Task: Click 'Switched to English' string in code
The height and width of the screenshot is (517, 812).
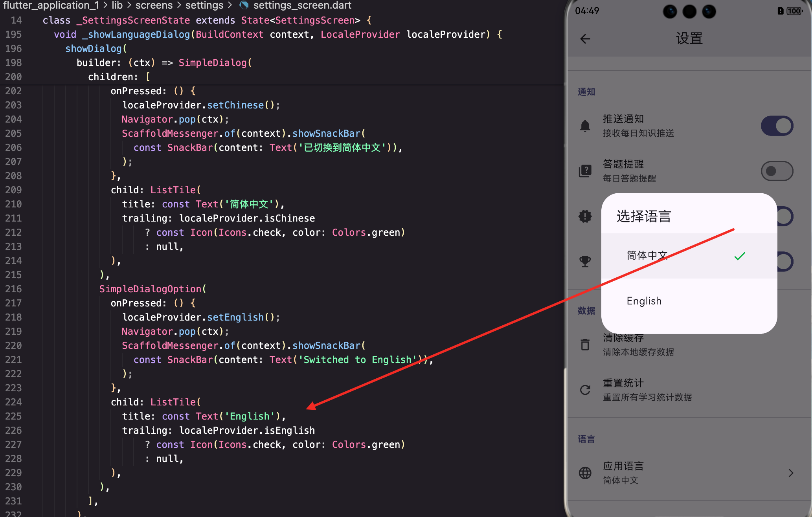Action: pos(358,359)
